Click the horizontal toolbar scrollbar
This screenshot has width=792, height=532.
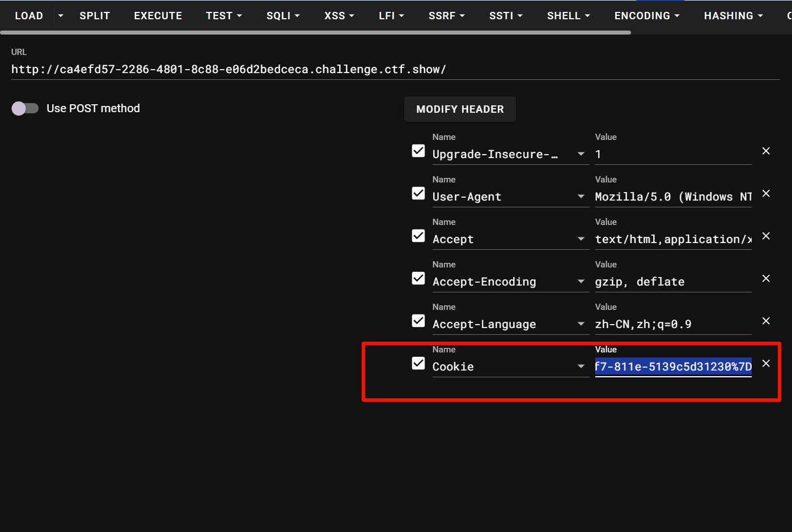pos(315,33)
